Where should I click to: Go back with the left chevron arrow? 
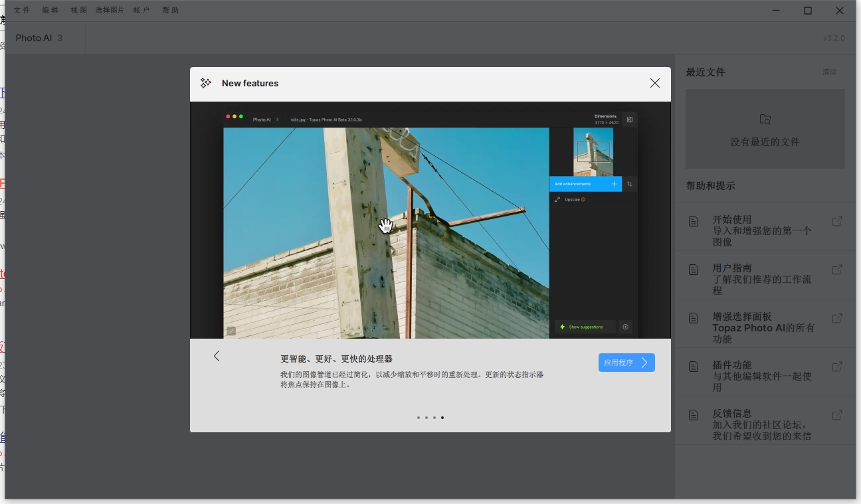click(x=217, y=356)
